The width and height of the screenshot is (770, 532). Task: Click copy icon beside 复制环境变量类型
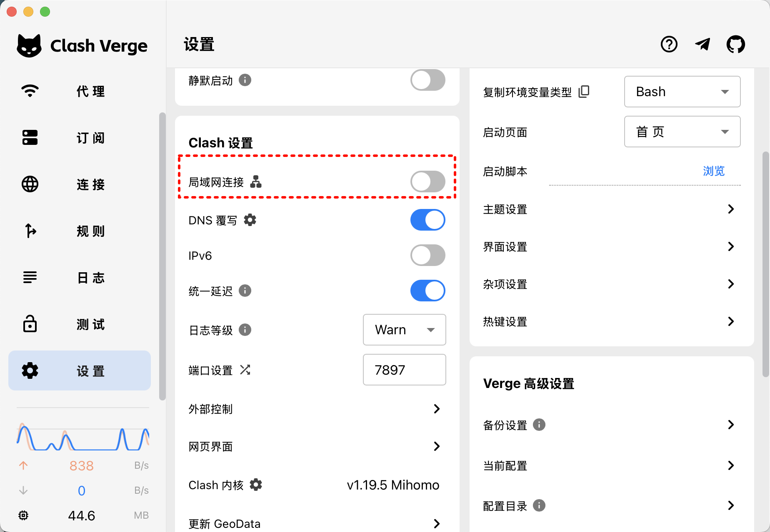tap(584, 92)
